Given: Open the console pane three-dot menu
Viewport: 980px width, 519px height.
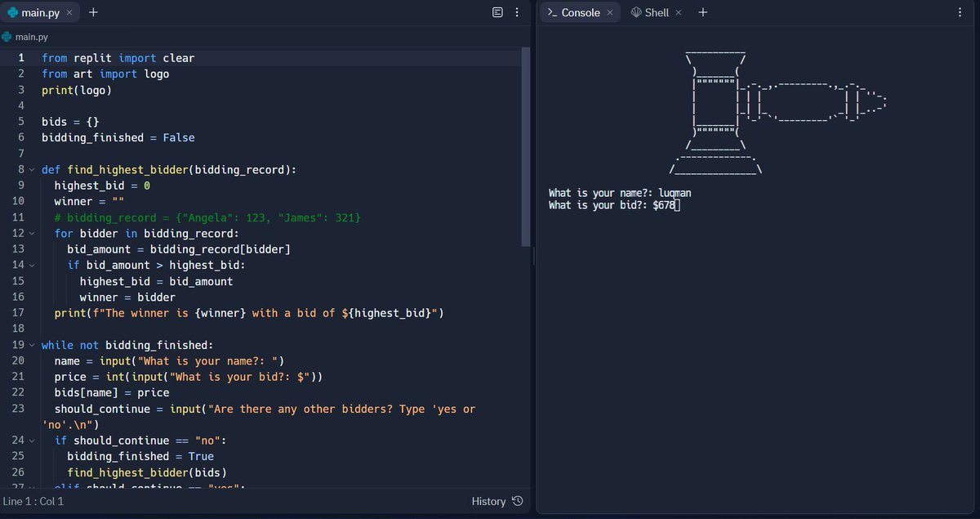Looking at the screenshot, I should point(960,12).
